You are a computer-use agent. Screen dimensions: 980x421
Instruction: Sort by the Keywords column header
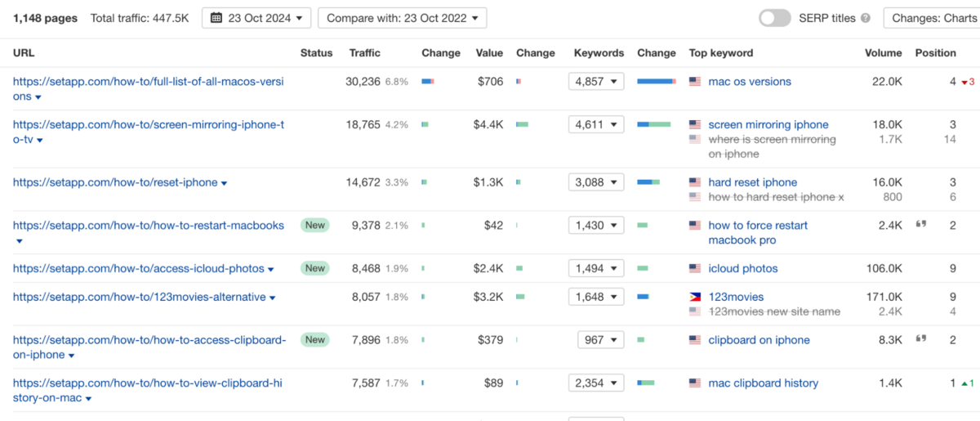point(598,53)
